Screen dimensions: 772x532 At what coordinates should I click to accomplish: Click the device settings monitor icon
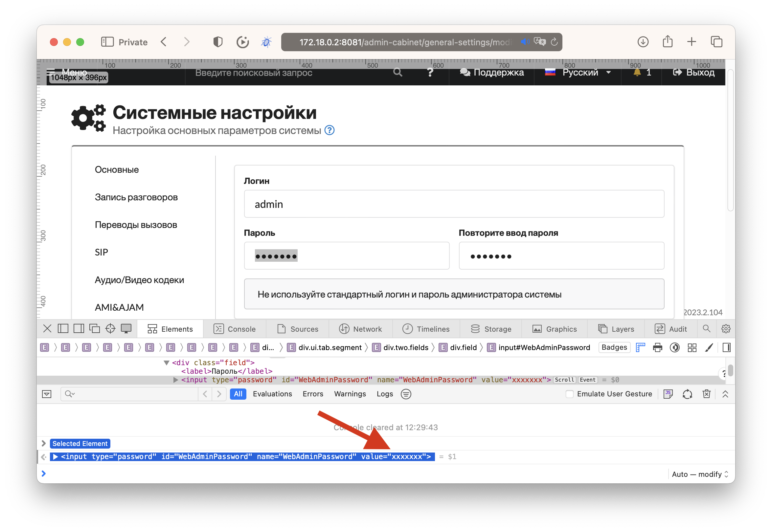pyautogui.click(x=126, y=329)
